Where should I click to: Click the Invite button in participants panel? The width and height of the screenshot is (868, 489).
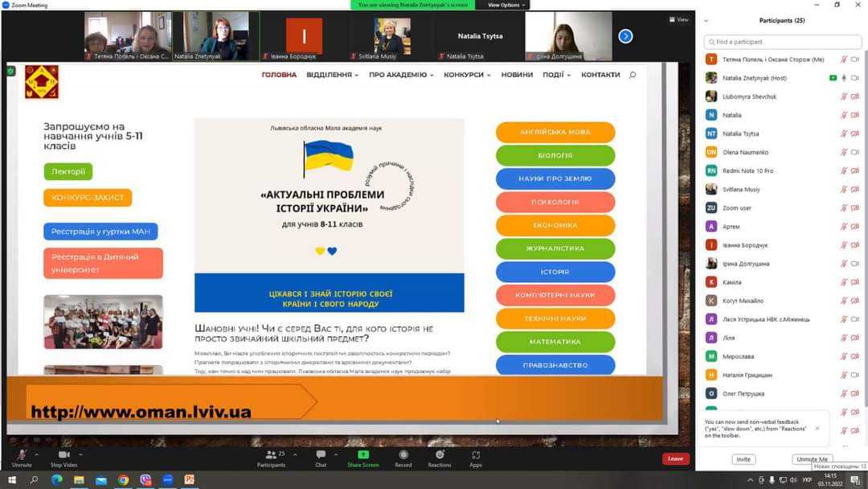click(x=743, y=459)
